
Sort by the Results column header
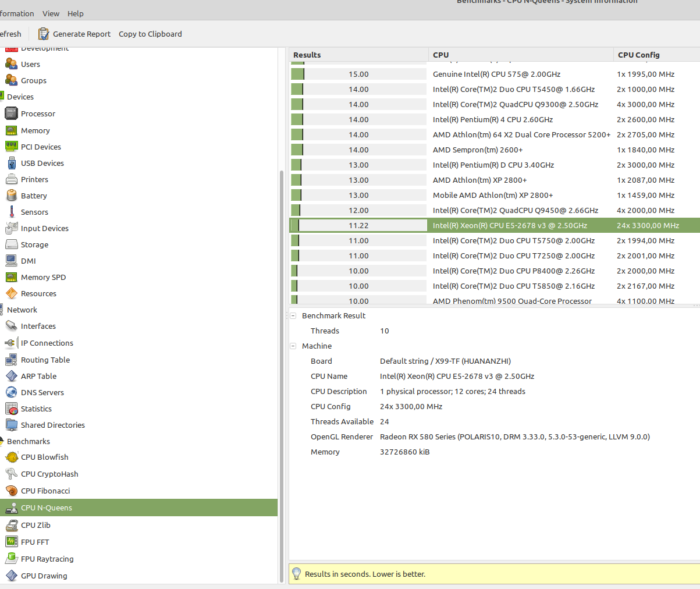coord(358,55)
